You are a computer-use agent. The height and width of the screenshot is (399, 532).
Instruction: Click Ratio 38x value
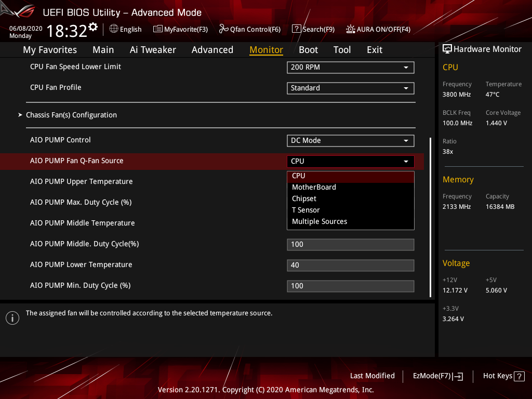point(448,152)
